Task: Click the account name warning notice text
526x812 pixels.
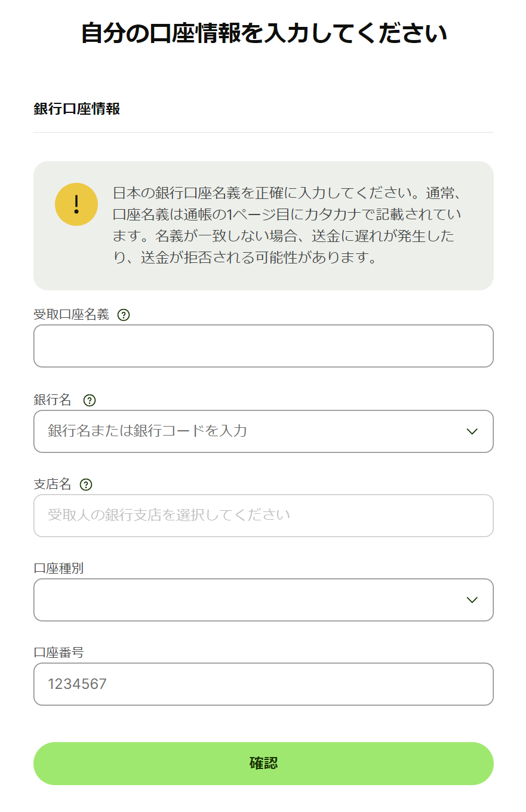Action: coord(288,226)
